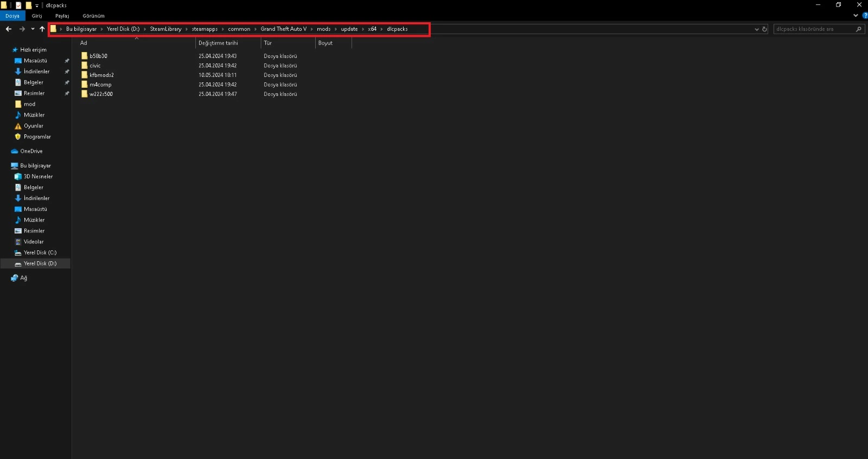Screen dimensions: 868x459
Task: Open Yerel Disk (D:) in navigation pane
Action: click(x=40, y=263)
